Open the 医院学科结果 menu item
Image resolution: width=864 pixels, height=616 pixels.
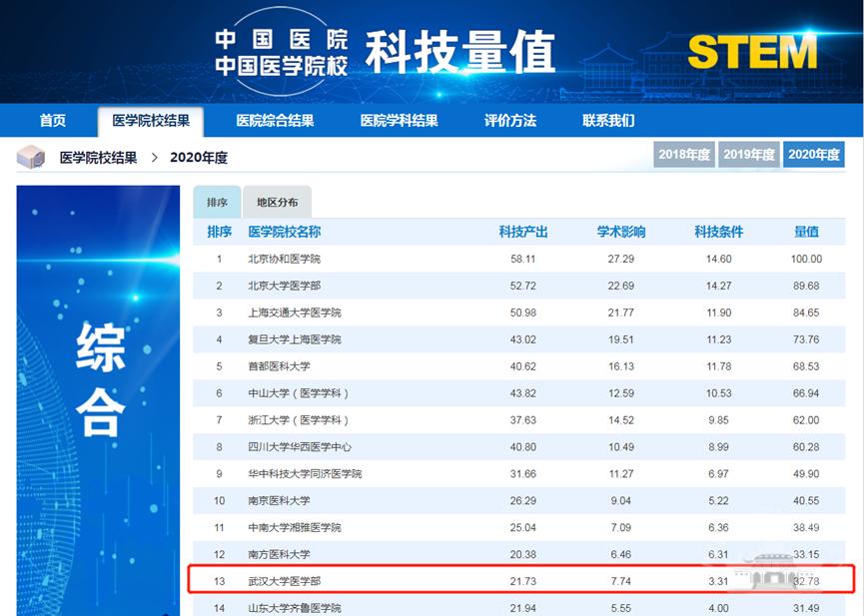pyautogui.click(x=399, y=121)
